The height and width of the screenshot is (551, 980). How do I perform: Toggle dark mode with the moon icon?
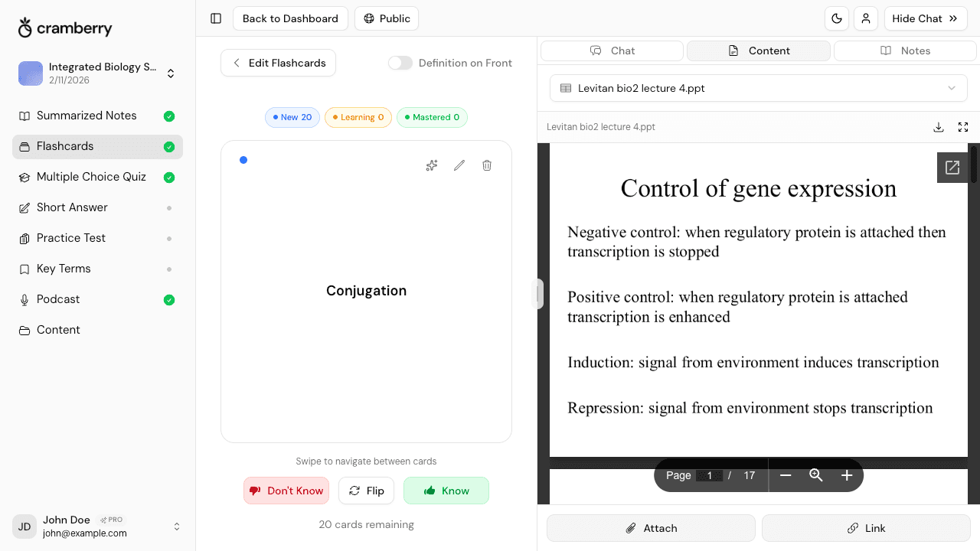click(837, 18)
